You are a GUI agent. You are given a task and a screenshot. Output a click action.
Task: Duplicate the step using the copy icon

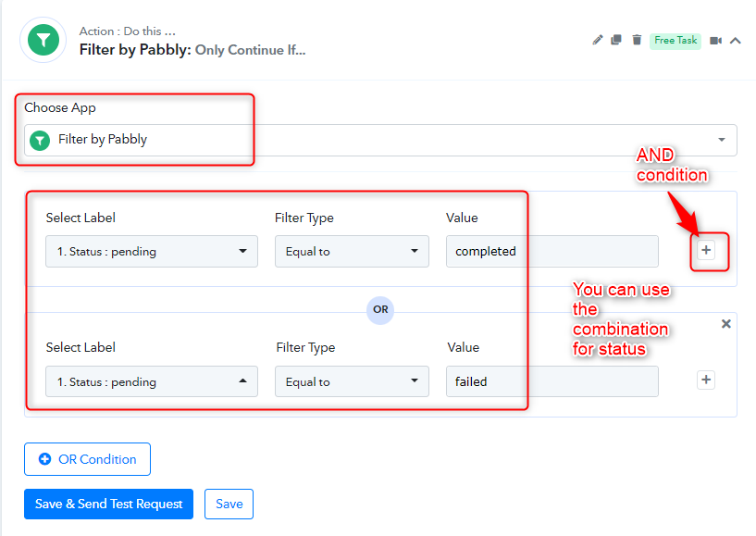[x=616, y=40]
